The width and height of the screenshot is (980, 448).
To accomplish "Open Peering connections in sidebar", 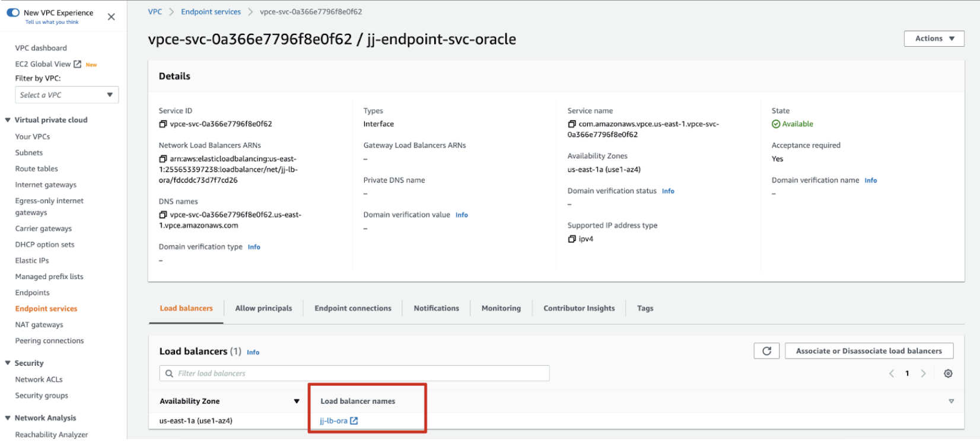I will (x=49, y=341).
